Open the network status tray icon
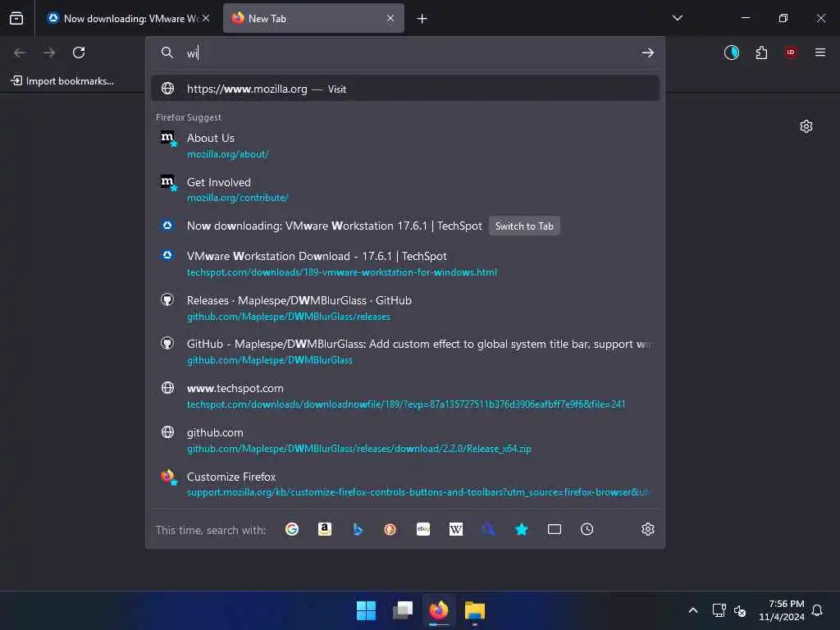Viewport: 840px width, 630px height. [719, 610]
